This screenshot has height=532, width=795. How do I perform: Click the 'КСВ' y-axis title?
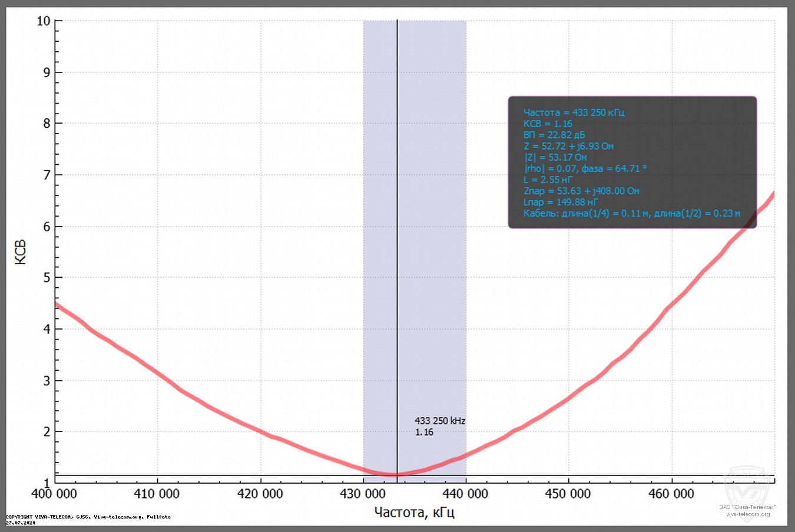coord(21,252)
